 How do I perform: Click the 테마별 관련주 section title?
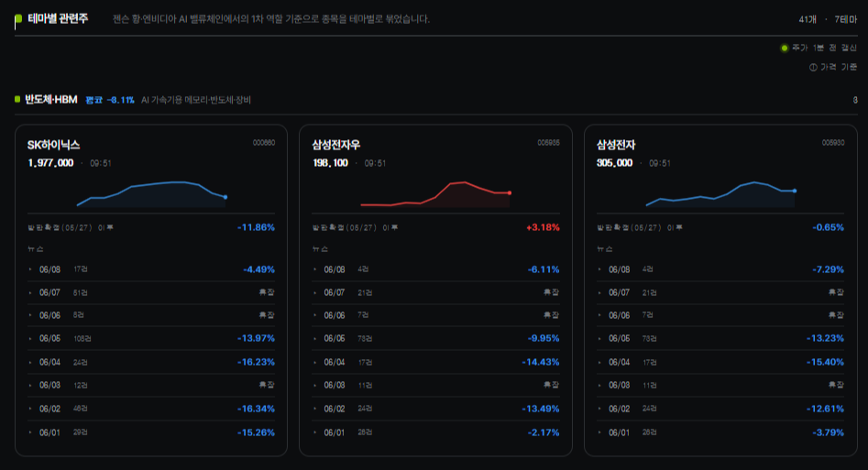coord(58,19)
